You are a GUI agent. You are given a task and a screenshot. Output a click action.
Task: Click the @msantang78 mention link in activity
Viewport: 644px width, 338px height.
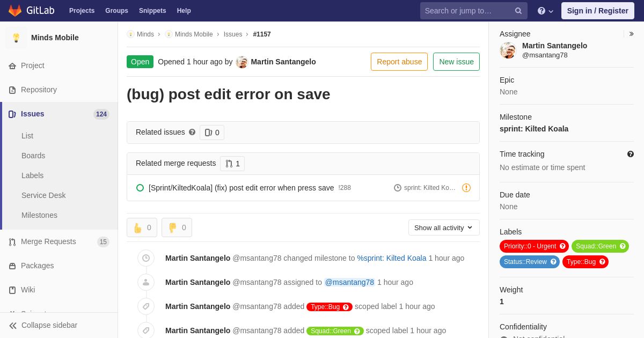(349, 282)
